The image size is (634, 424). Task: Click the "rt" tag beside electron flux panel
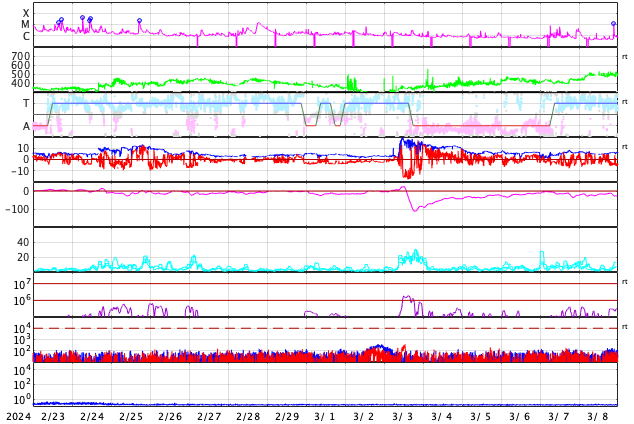pos(625,282)
